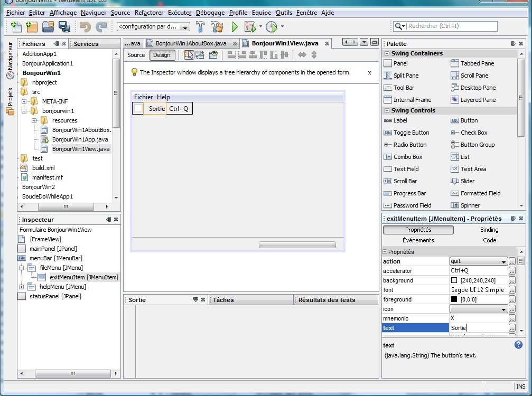Activate Connection Mode in the designer toolbar
The width and height of the screenshot is (532, 396).
pyautogui.click(x=200, y=54)
